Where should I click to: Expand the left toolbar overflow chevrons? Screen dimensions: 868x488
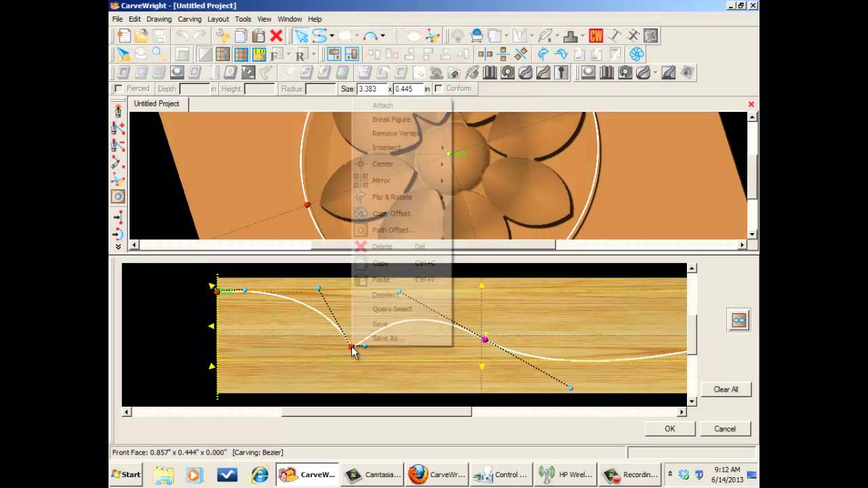point(118,247)
